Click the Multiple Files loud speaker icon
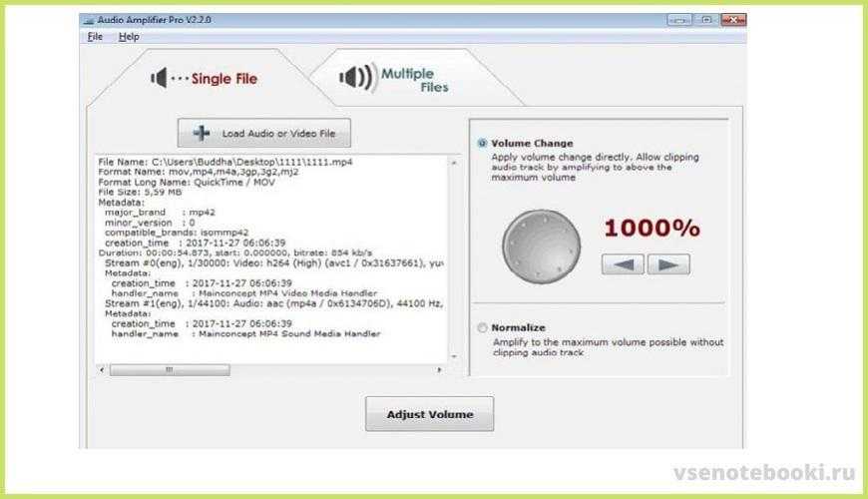 pos(357,77)
